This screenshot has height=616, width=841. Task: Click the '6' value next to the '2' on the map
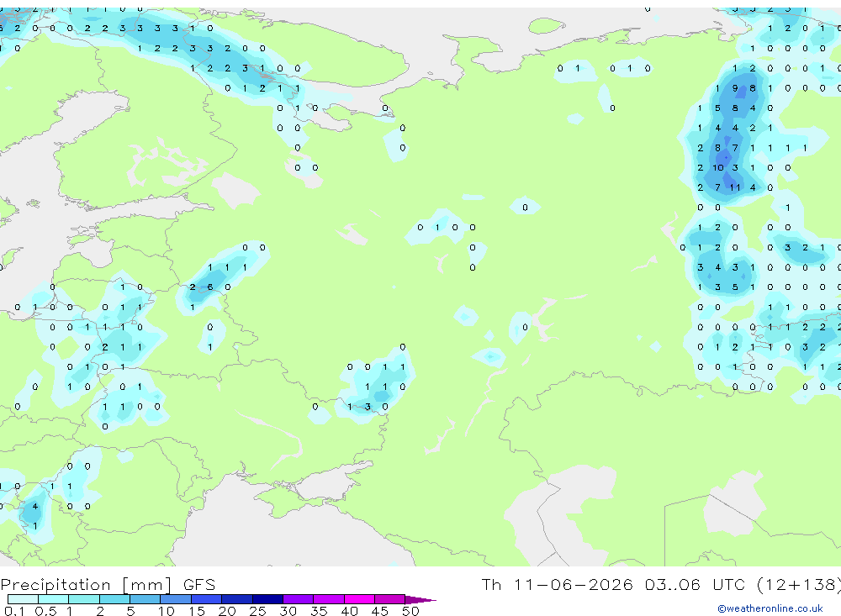(210, 287)
